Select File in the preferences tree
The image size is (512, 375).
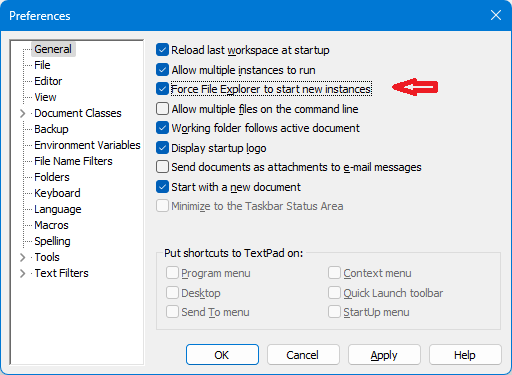[42, 65]
